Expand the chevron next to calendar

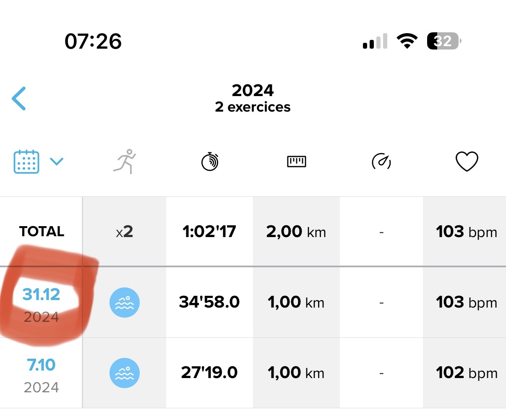click(x=57, y=161)
